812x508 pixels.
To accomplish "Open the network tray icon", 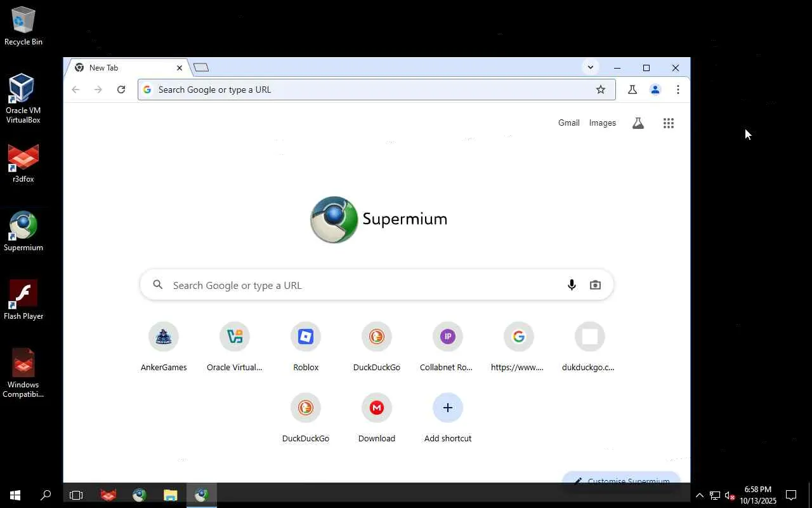I will (x=715, y=495).
